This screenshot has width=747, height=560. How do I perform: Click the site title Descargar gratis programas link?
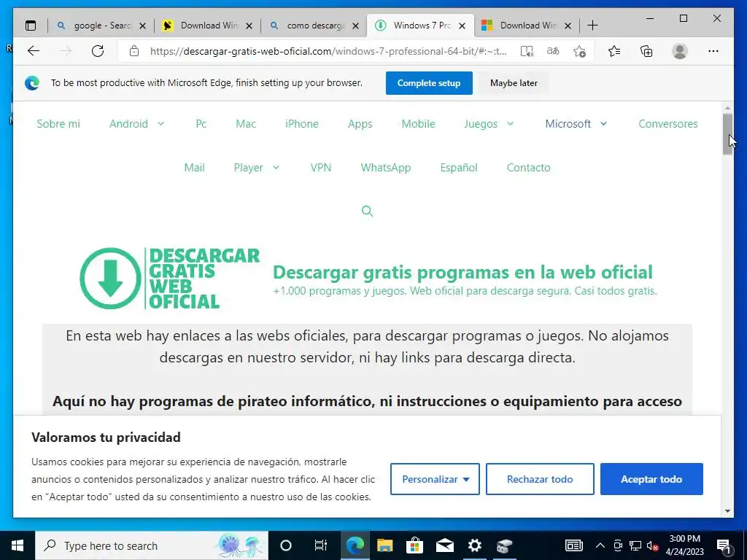pyautogui.click(x=462, y=273)
